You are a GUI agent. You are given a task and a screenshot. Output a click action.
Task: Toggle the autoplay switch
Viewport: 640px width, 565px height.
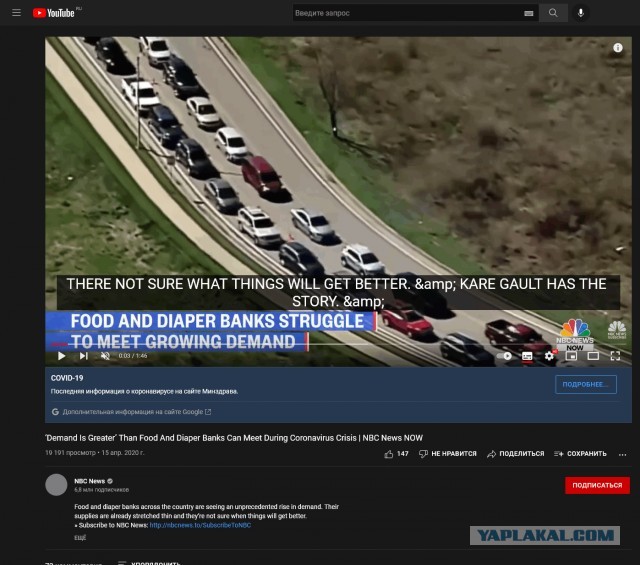504,356
